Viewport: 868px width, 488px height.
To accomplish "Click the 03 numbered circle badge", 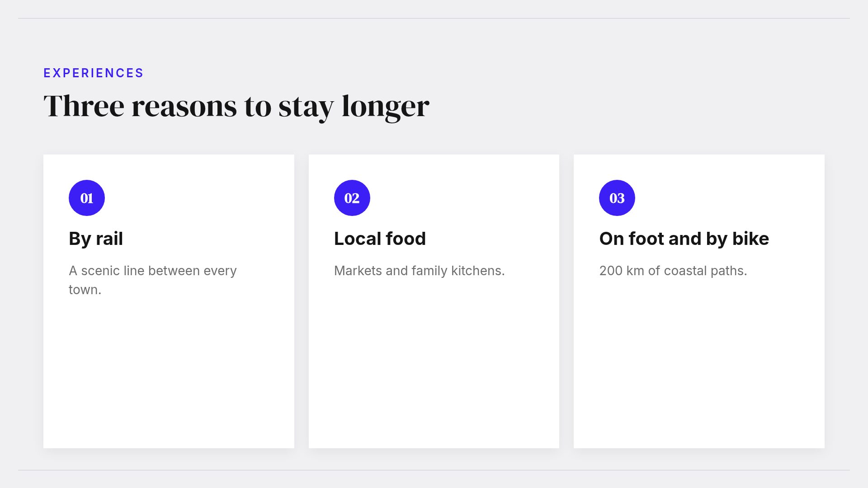I will click(x=617, y=198).
